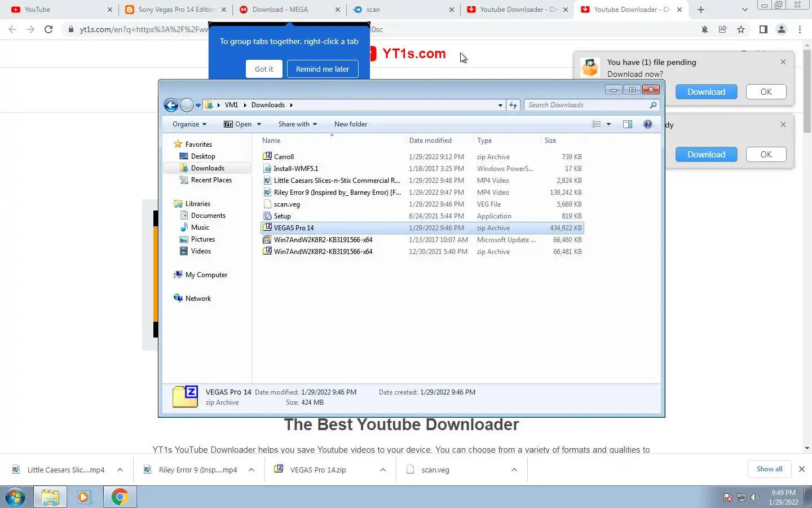This screenshot has height=508, width=812.
Task: Select Desktop in the navigation pane
Action: (x=203, y=156)
